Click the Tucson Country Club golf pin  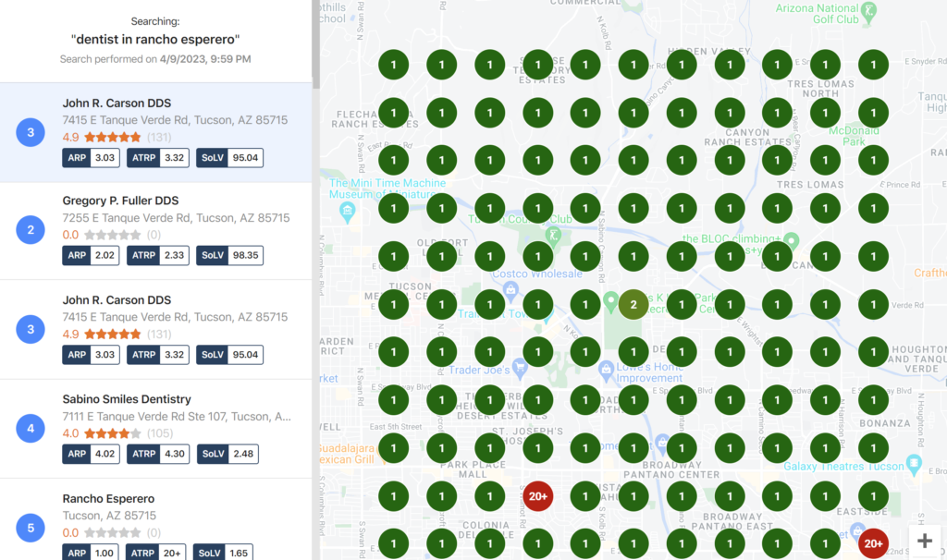554,236
